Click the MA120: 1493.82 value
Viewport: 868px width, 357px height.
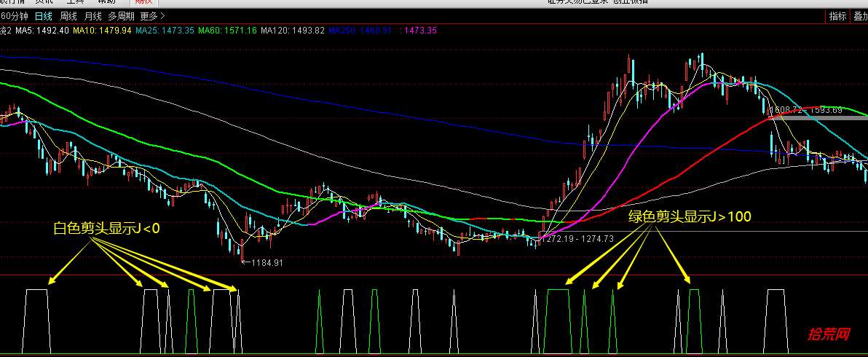[293, 31]
